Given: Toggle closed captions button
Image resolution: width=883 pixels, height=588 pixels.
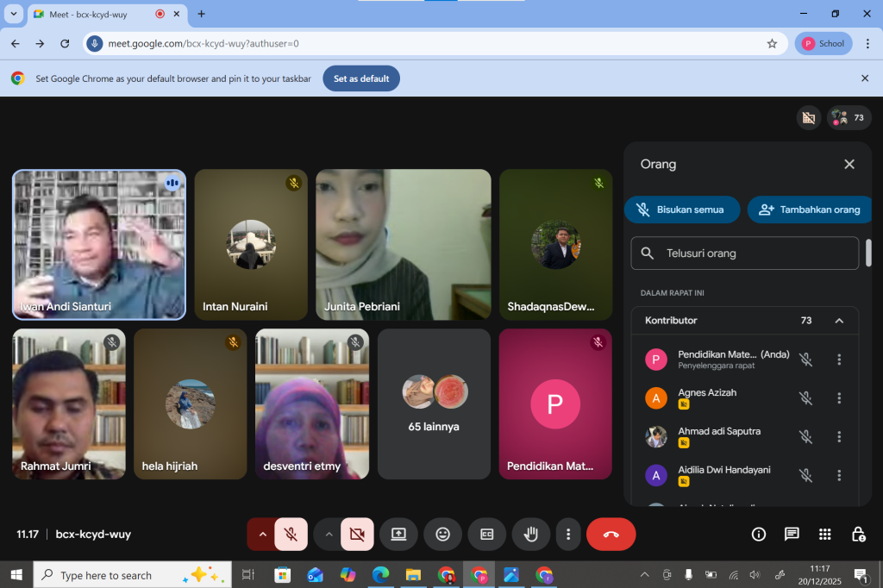Looking at the screenshot, I should [x=486, y=535].
